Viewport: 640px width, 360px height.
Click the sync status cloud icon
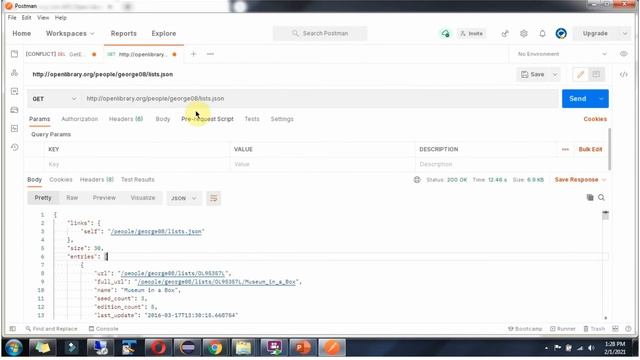click(x=445, y=33)
